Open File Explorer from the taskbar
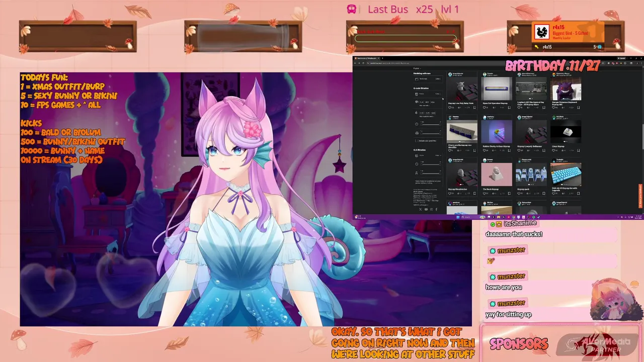 (x=499, y=217)
